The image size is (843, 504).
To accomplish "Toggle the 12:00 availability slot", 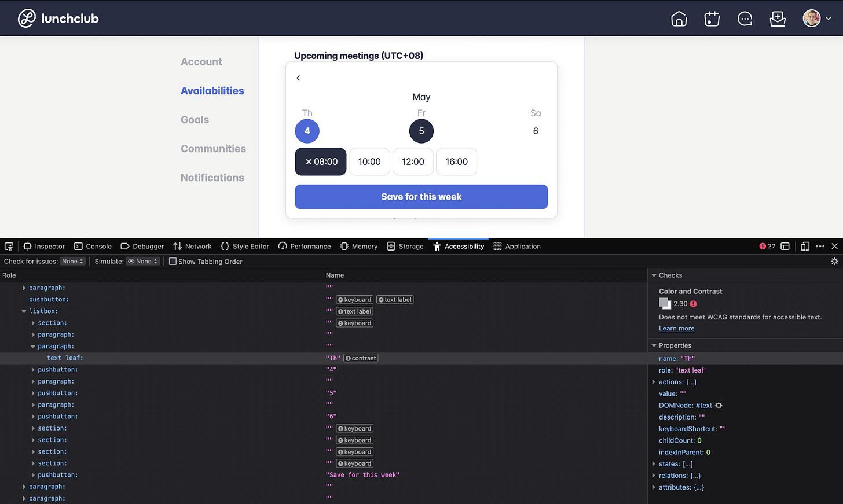I will tap(413, 161).
